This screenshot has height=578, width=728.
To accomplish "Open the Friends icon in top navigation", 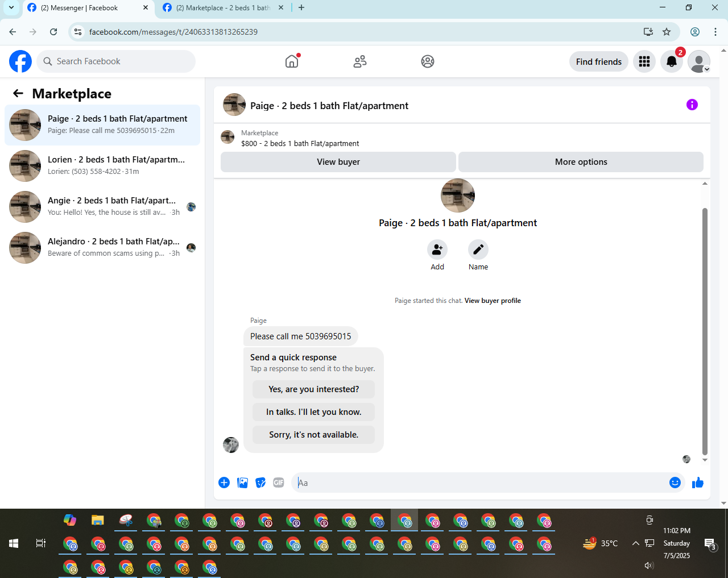I will pyautogui.click(x=360, y=61).
